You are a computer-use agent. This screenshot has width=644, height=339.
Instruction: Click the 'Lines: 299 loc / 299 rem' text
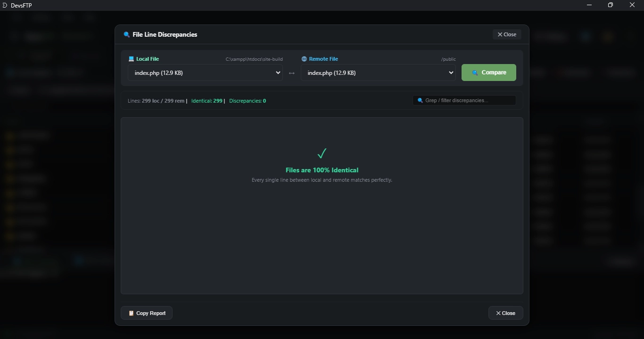(x=156, y=101)
